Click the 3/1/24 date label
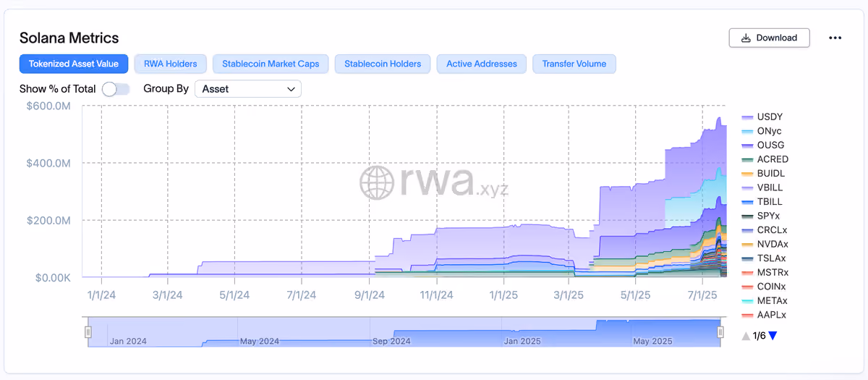The height and width of the screenshot is (380, 868). click(167, 295)
